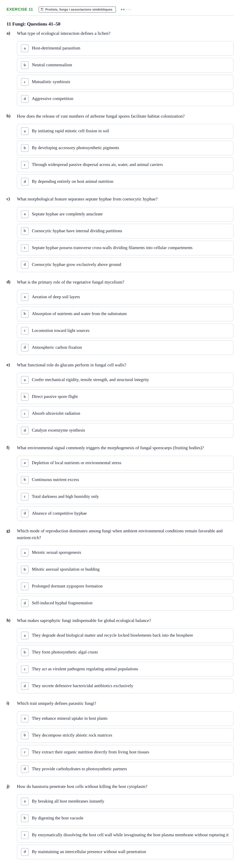Select 'By enzymatically dissolving the host cell wall' option
This screenshot has width=240, height=868.
(x=125, y=835)
